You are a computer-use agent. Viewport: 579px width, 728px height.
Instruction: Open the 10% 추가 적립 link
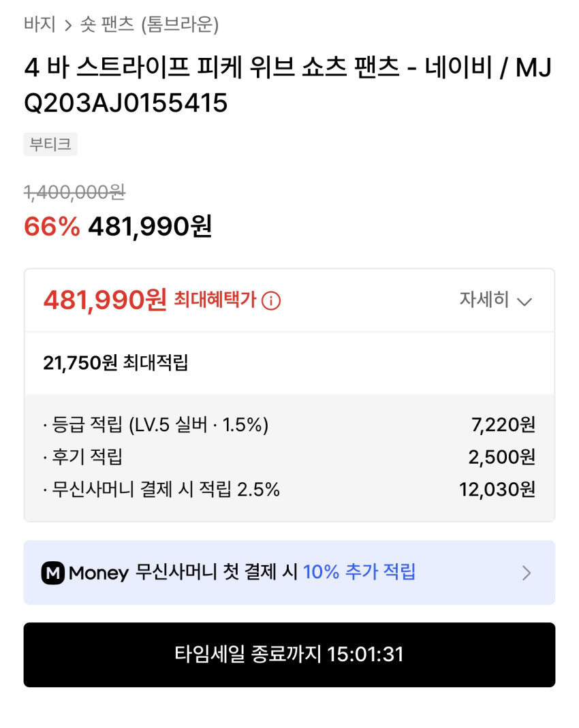(x=359, y=572)
